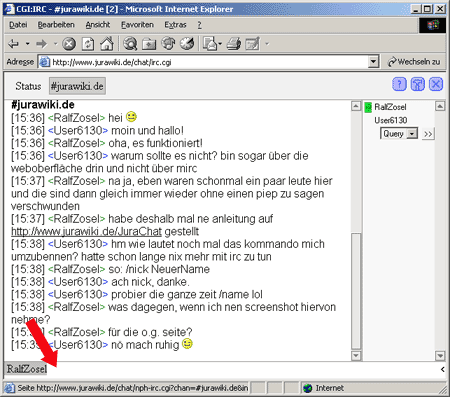The image size is (450, 397).
Task: Open the Favoriten menu
Action: click(x=137, y=25)
